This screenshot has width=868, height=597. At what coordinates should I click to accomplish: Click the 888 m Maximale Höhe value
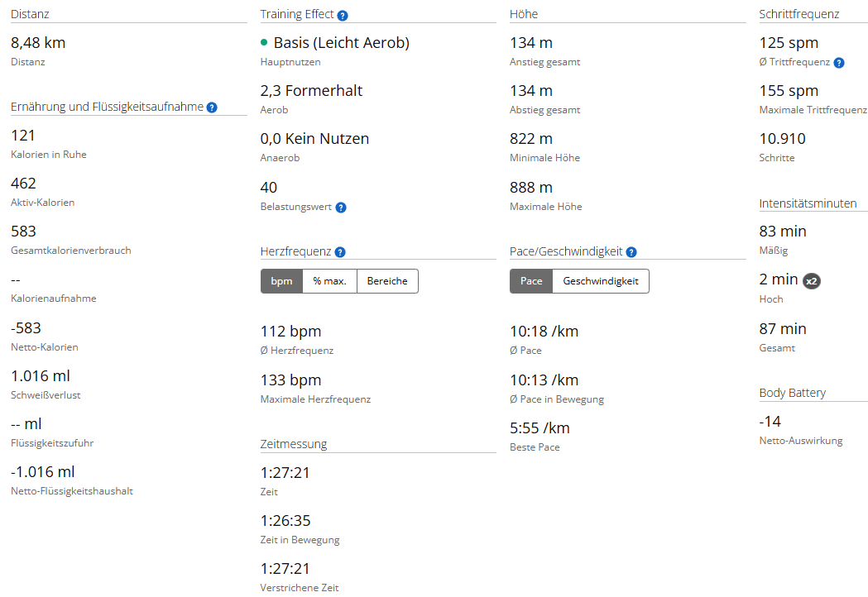[531, 188]
